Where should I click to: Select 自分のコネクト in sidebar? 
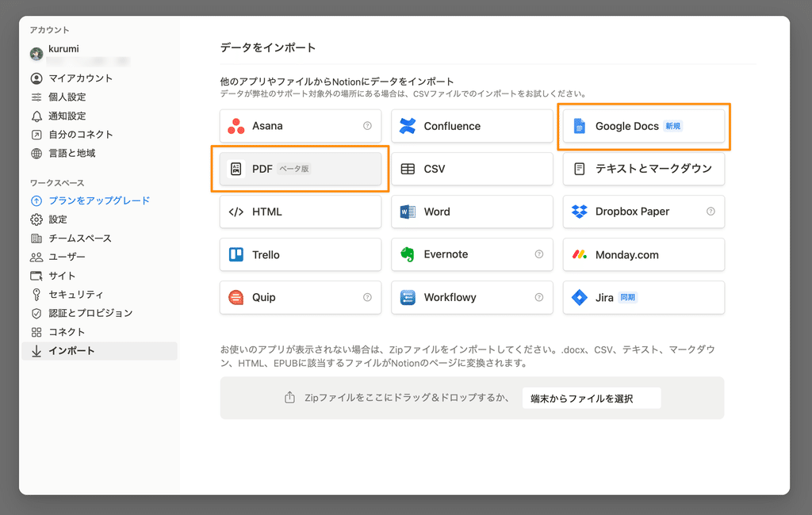click(99, 135)
